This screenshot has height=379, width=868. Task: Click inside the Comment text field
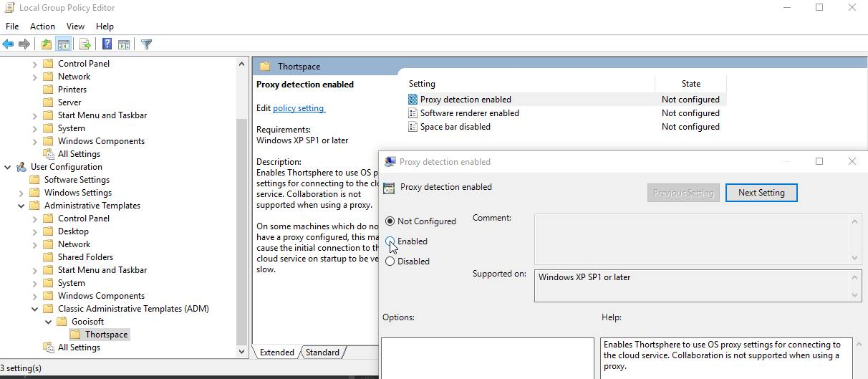[x=692, y=239]
